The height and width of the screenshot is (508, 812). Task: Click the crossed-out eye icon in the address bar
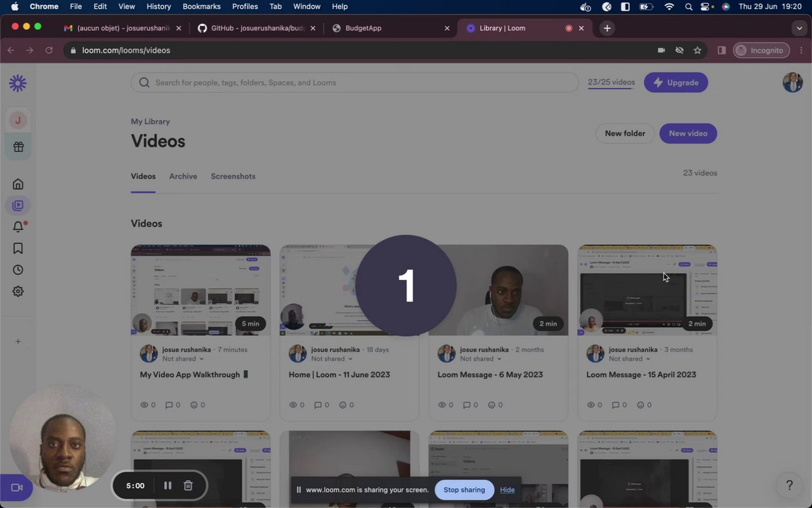pos(679,50)
